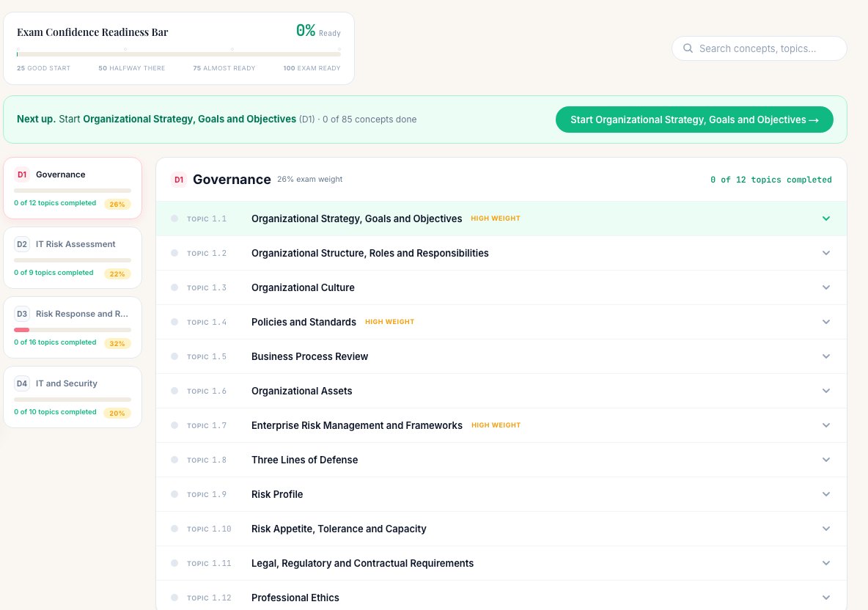Image resolution: width=868 pixels, height=610 pixels.
Task: Toggle status dot for Topic 1.9
Action: [x=174, y=494]
